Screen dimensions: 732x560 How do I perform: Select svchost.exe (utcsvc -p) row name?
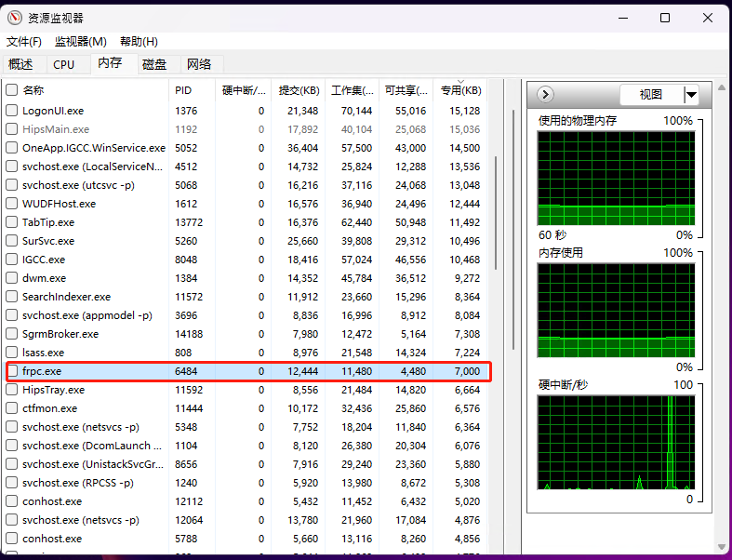pos(78,185)
